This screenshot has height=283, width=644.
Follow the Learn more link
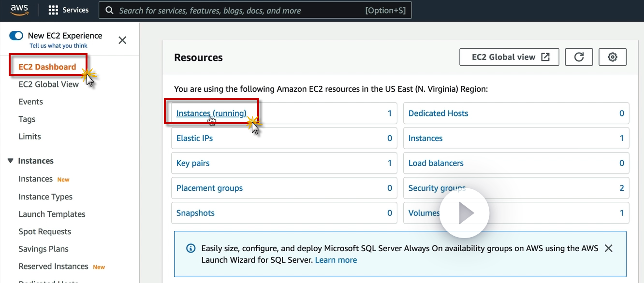coord(336,260)
